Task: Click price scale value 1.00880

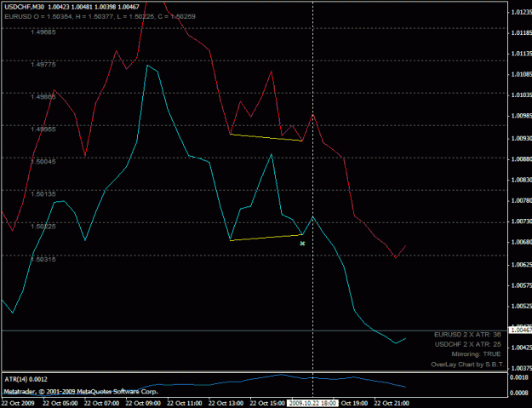Action: pos(521,159)
